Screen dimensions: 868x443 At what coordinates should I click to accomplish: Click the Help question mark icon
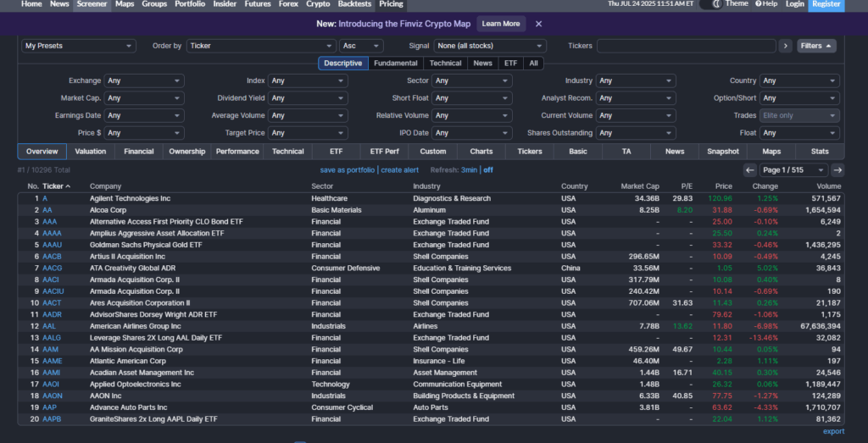tap(759, 4)
